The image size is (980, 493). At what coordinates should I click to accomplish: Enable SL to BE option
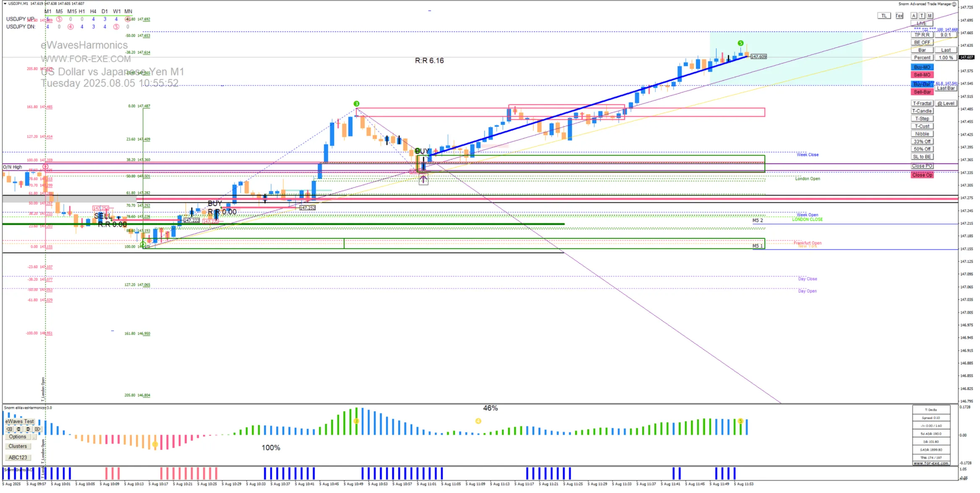coord(922,156)
